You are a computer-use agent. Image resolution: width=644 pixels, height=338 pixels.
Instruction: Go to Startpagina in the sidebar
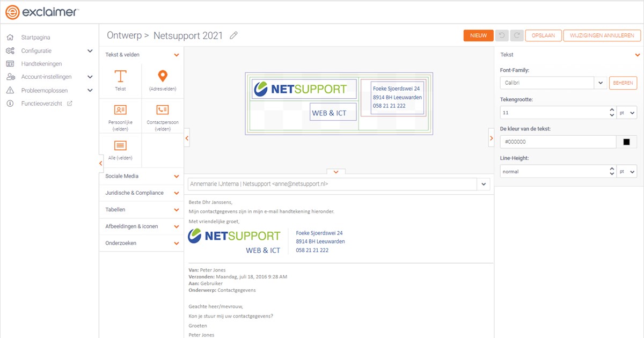point(35,38)
